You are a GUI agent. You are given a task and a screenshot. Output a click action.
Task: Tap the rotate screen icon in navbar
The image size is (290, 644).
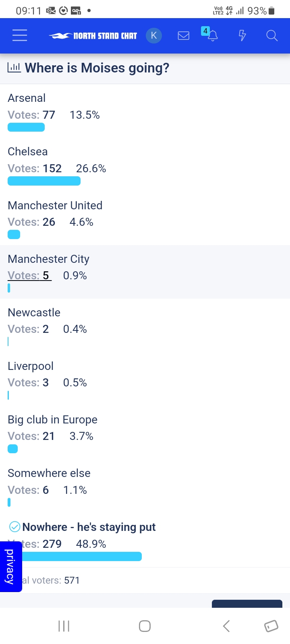click(271, 626)
